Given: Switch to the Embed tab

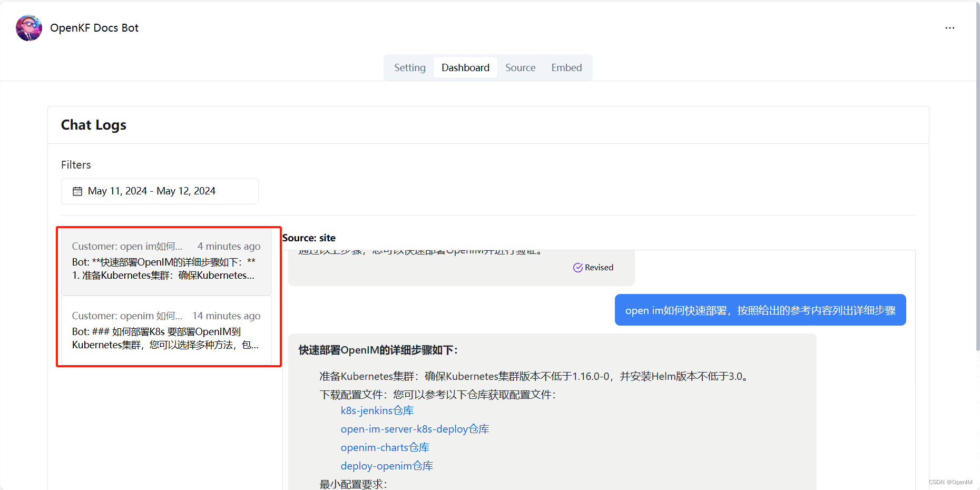Looking at the screenshot, I should click(x=566, y=67).
